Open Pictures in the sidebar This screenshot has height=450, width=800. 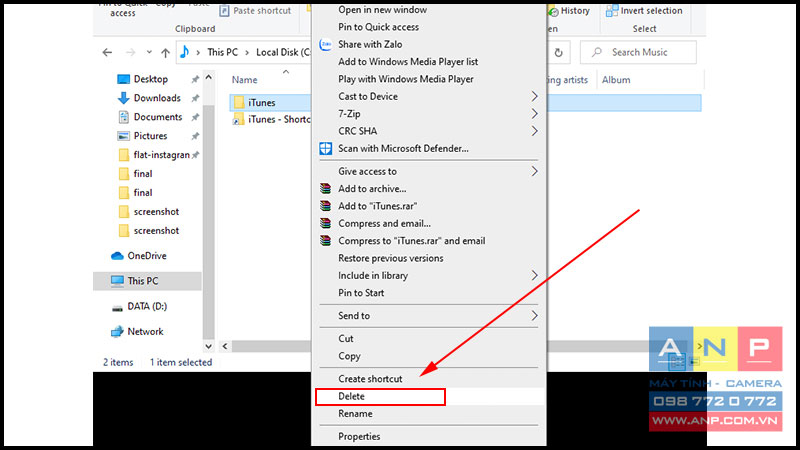tap(150, 136)
